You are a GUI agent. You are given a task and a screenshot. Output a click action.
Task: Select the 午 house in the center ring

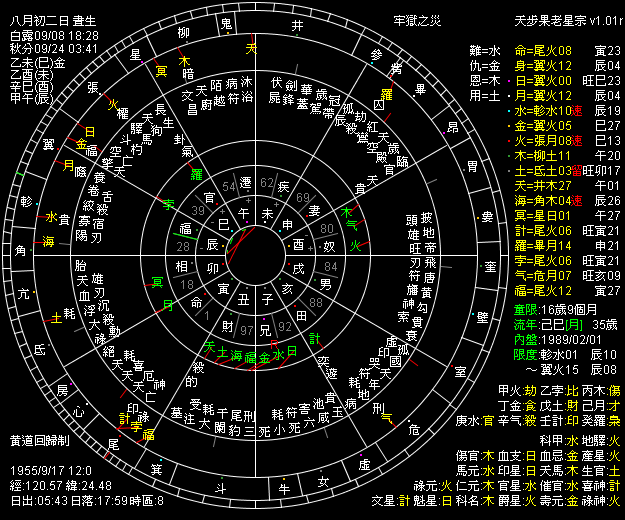(x=244, y=213)
